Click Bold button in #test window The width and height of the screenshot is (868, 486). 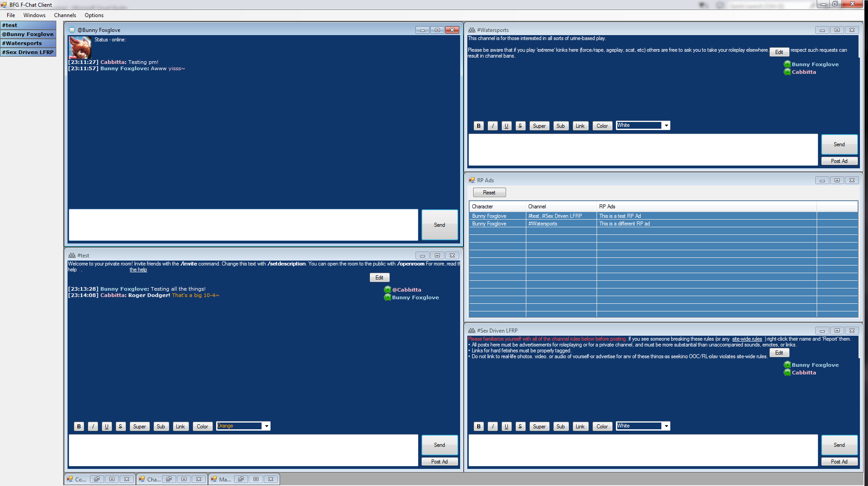(x=79, y=427)
